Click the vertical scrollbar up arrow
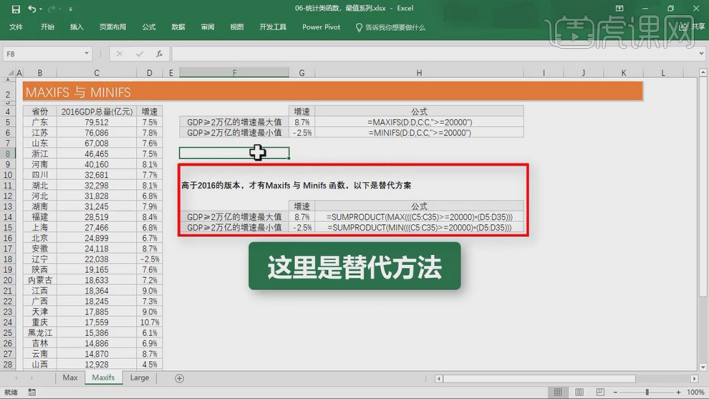 coord(703,72)
